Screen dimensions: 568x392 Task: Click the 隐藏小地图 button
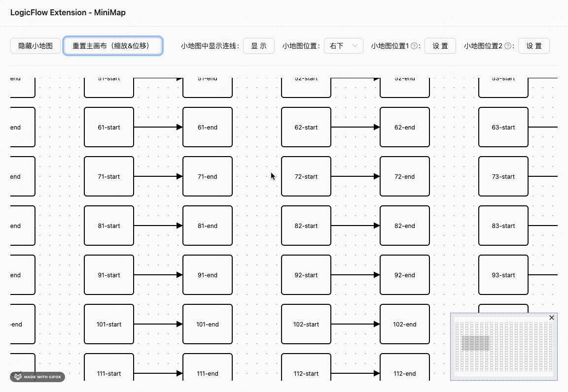35,46
